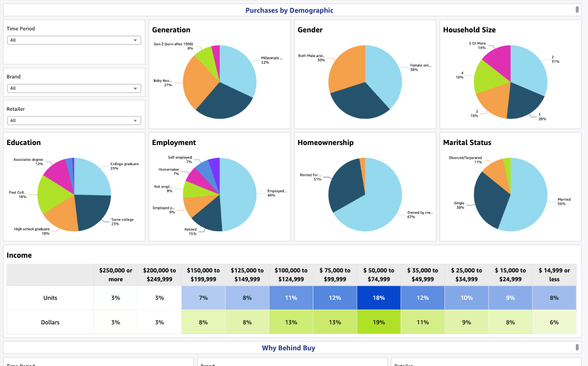This screenshot has width=588, height=366.
Task: Select the College graduate 25% Education slice
Action: (92, 176)
